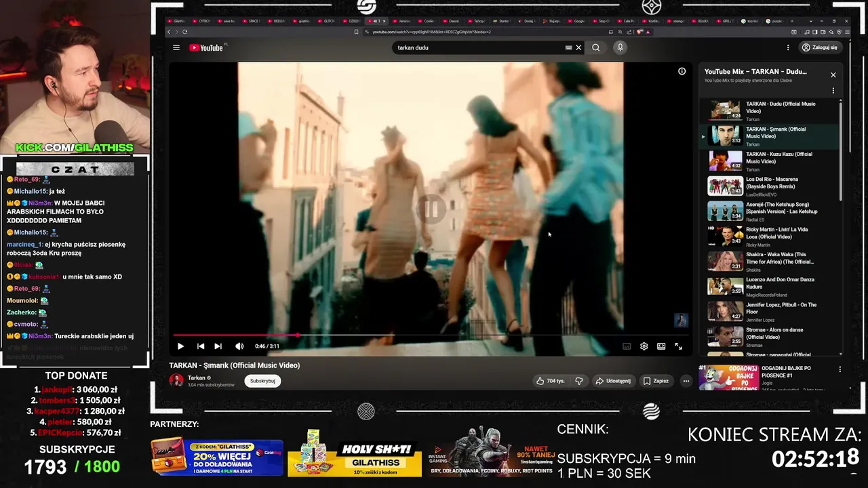The height and width of the screenshot is (488, 868).
Task: Play Shakira - Waka Waka
Action: (770, 261)
